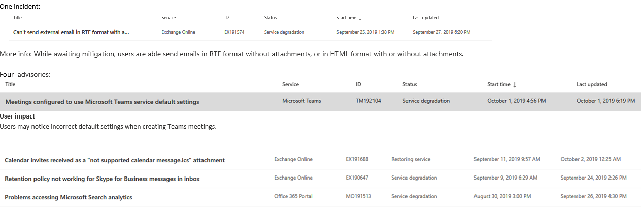The image size is (644, 207).
Task: Click incident ID EX191574
Action: coord(234,32)
